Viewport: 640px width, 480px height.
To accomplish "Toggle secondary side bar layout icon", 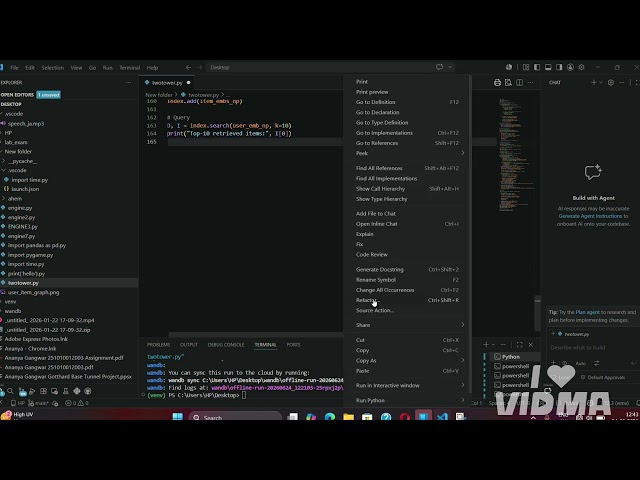I will point(559,67).
